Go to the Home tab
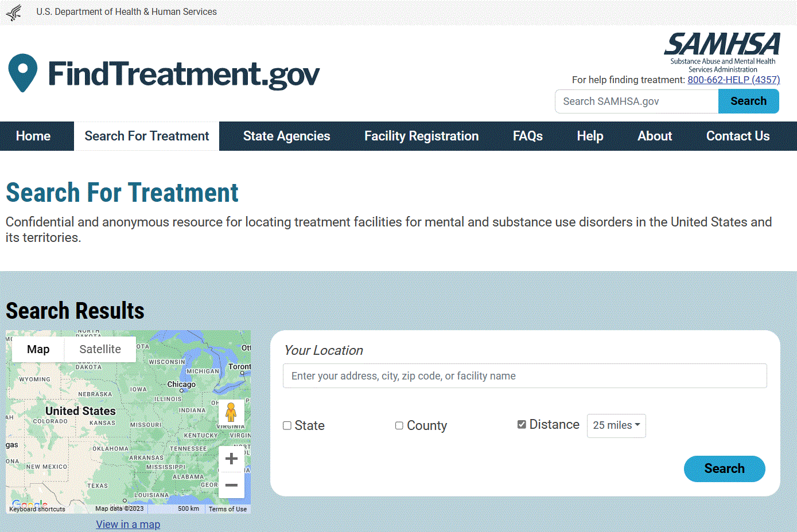 pos(33,136)
